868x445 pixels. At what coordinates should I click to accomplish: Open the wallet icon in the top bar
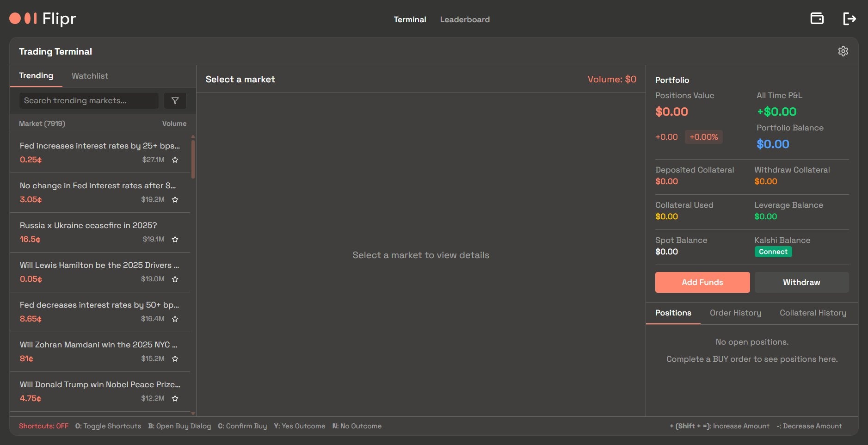tap(817, 18)
